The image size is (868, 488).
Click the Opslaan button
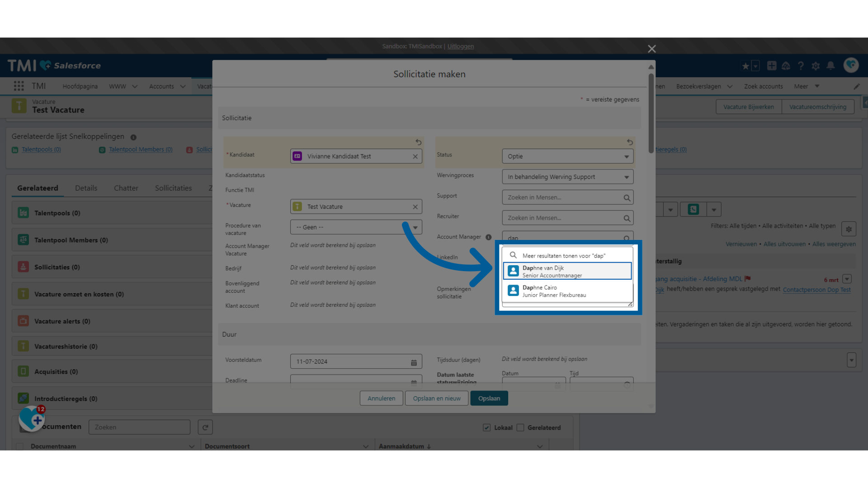(489, 399)
